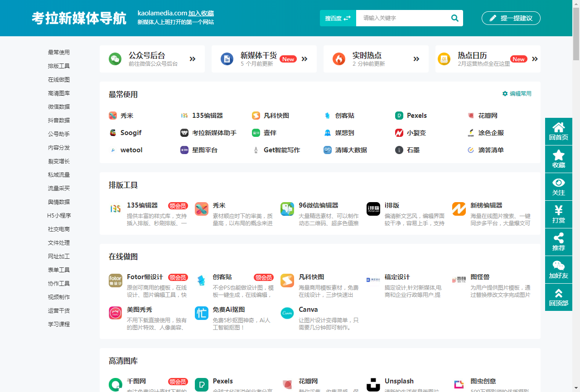Open the 图怪兽 card
The width and height of the screenshot is (580, 392).
click(x=491, y=287)
